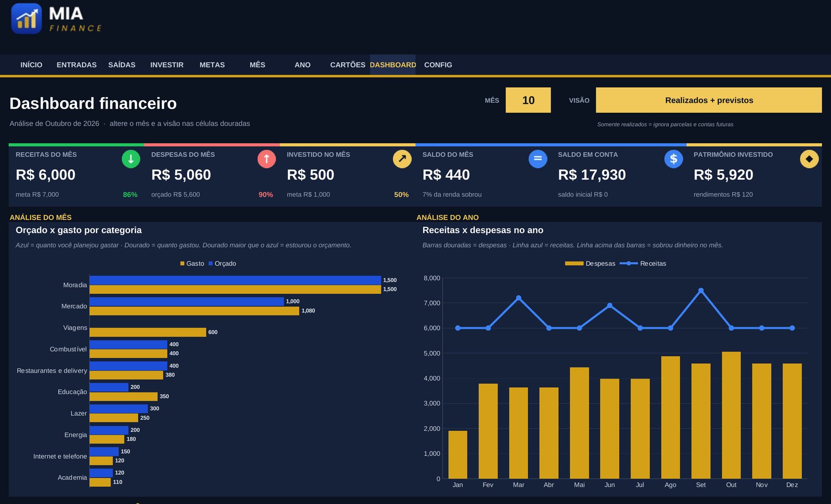This screenshot has width=831, height=504.
Task: Open the CONFIG tab
Action: tap(438, 65)
